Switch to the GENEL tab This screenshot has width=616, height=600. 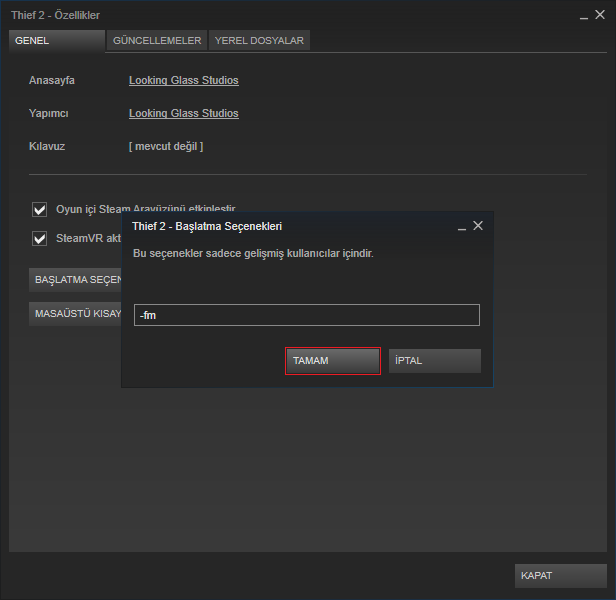57,40
